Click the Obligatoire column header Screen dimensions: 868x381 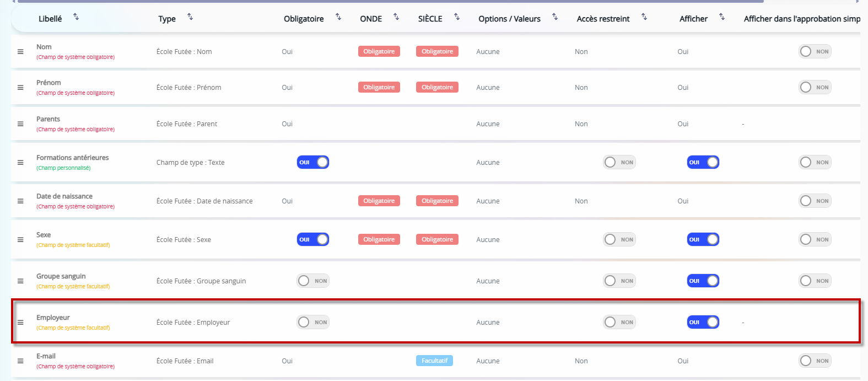304,19
